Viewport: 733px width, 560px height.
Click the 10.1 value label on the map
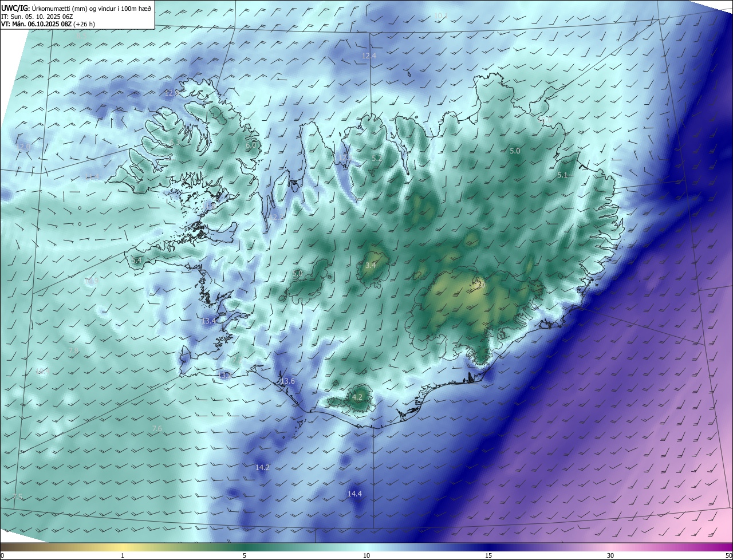pyautogui.click(x=440, y=16)
